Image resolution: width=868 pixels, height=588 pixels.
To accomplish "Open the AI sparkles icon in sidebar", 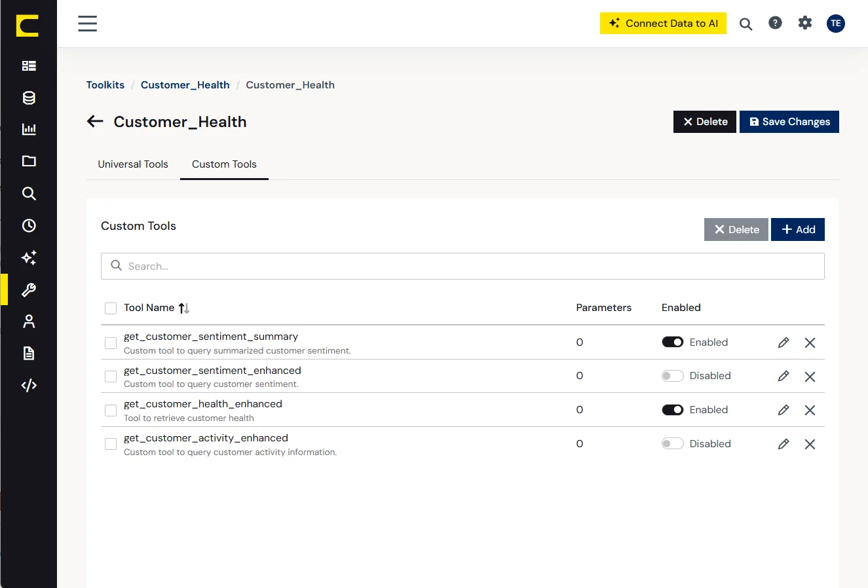I will pos(29,257).
